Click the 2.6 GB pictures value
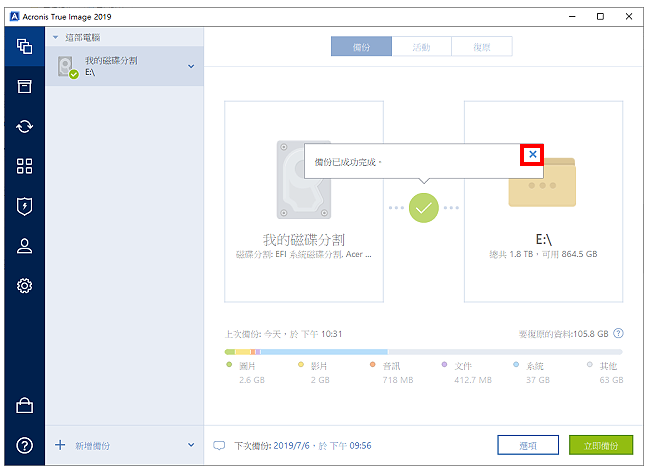 tap(252, 380)
